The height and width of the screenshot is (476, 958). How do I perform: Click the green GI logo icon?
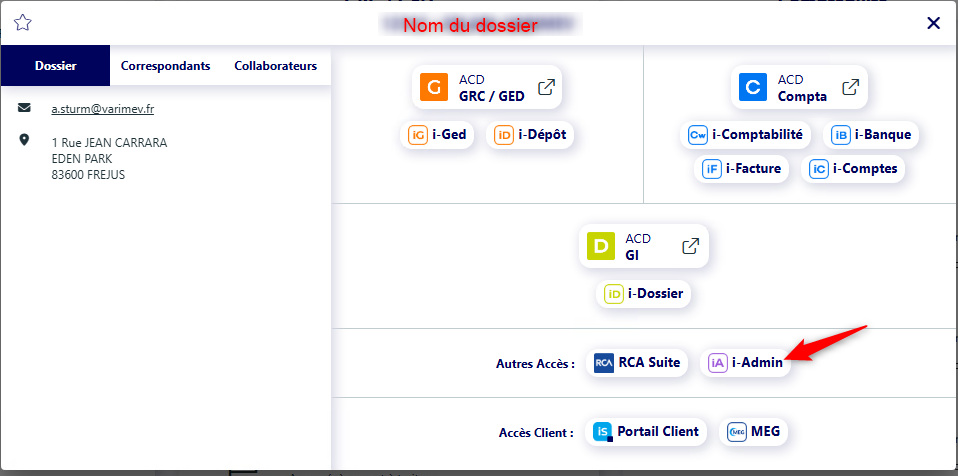pyautogui.click(x=600, y=246)
